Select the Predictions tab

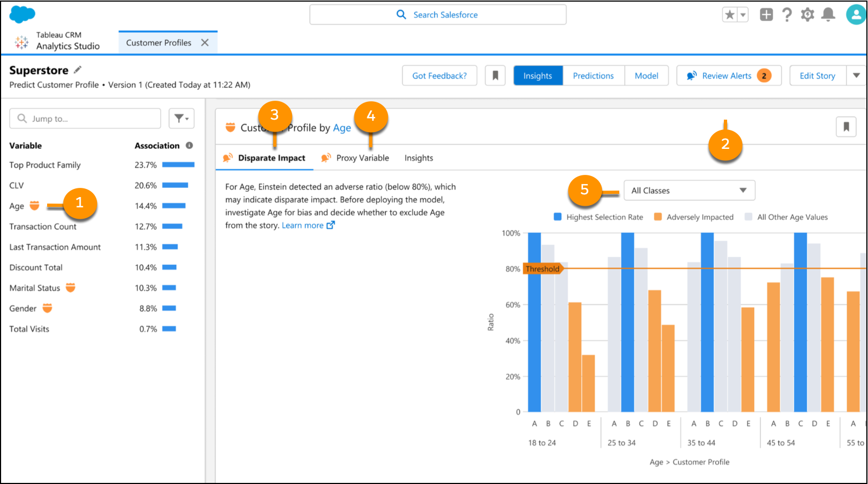click(x=593, y=76)
